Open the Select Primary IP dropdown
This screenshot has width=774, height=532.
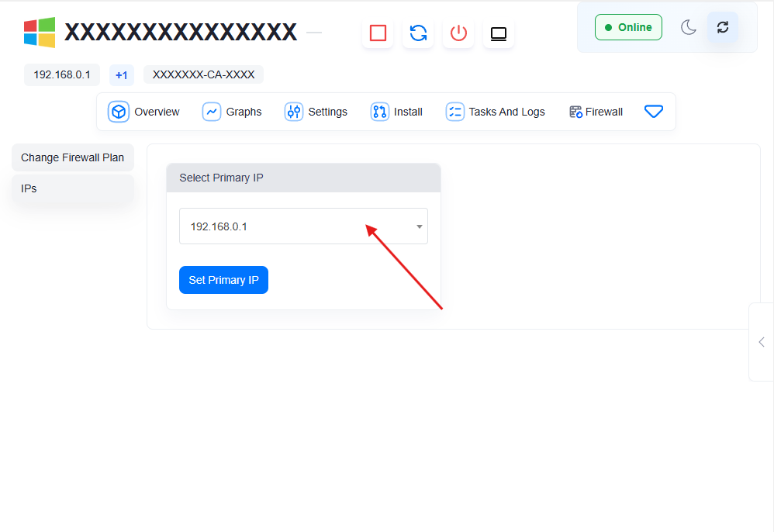pos(303,226)
